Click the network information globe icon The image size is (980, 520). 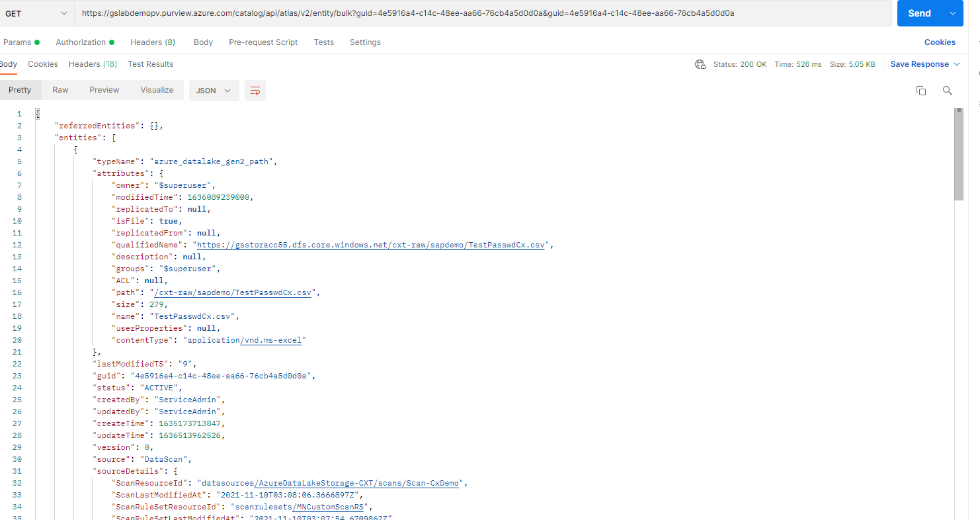point(700,64)
